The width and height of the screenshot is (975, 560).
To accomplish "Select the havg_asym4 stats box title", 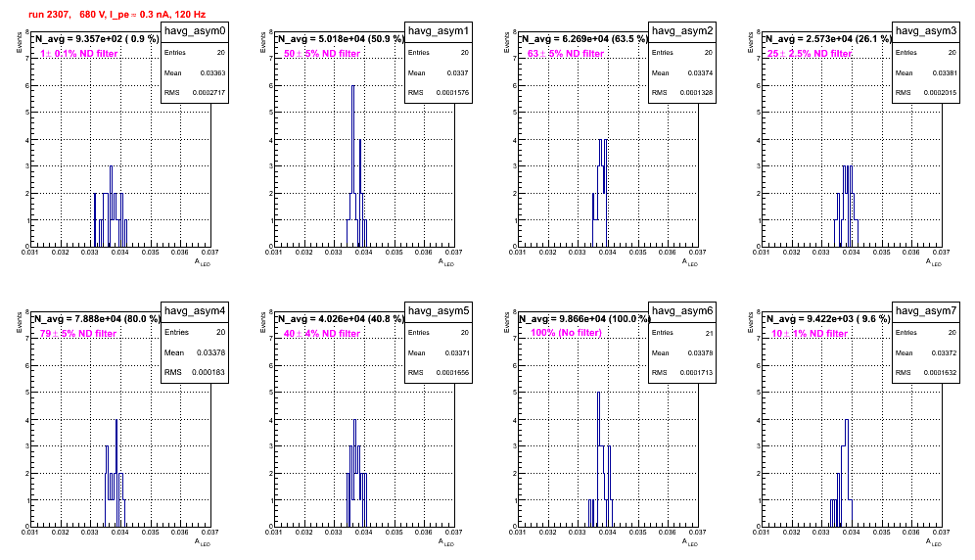I will pos(195,311).
